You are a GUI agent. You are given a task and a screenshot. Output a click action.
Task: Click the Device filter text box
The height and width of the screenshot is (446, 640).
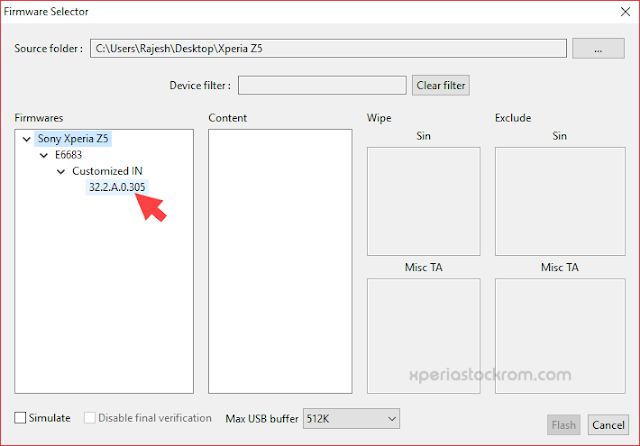pyautogui.click(x=322, y=85)
